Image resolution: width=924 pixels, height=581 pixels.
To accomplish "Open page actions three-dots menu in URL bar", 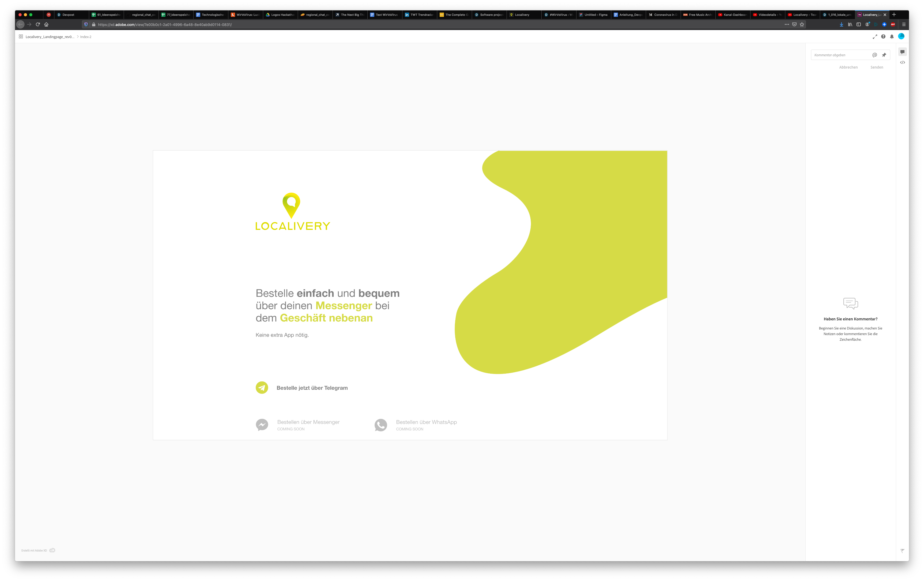I will (787, 25).
